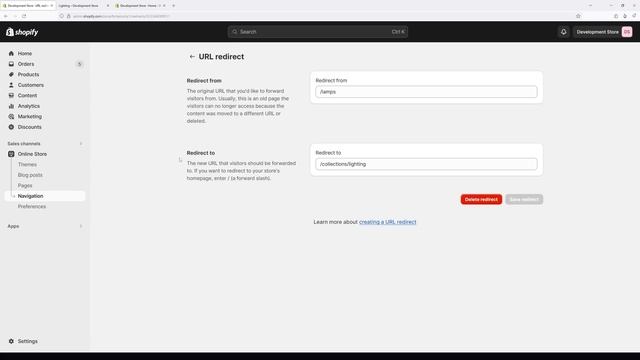Image resolution: width=640 pixels, height=360 pixels.
Task: Click the browser back arrow
Action: (6, 16)
